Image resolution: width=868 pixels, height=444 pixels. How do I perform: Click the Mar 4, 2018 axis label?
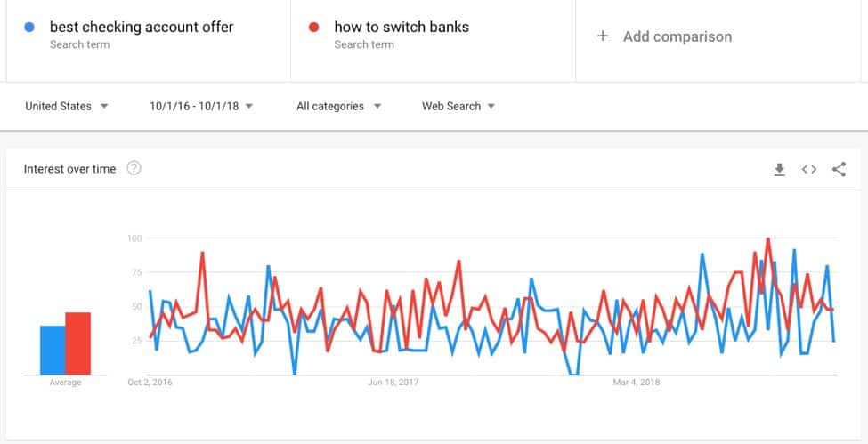[637, 382]
